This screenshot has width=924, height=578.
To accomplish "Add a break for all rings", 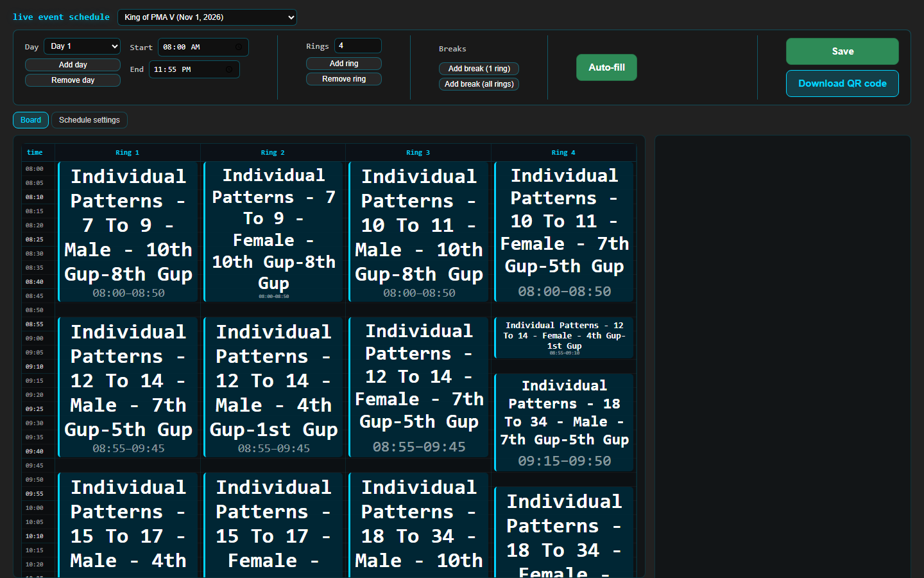I will (x=479, y=84).
